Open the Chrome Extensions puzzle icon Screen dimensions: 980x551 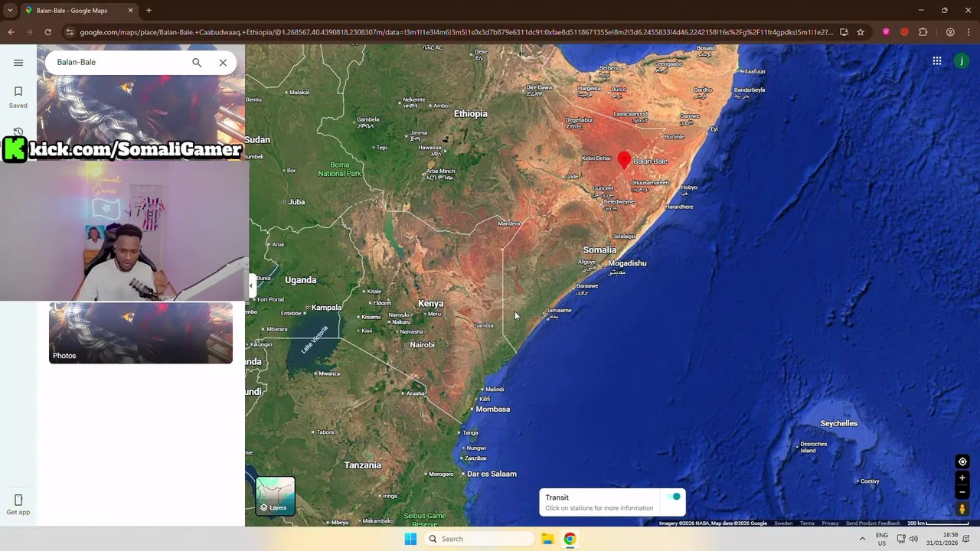pos(923,32)
